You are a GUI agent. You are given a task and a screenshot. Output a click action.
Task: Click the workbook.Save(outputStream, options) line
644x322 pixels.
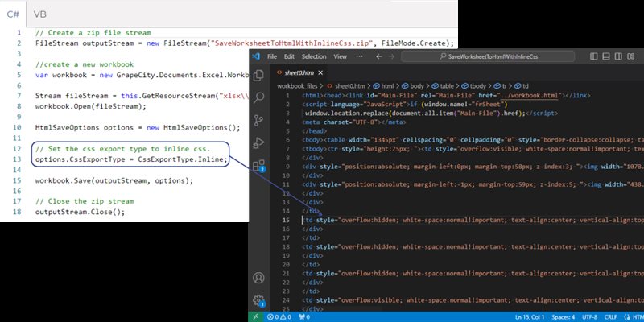(114, 180)
